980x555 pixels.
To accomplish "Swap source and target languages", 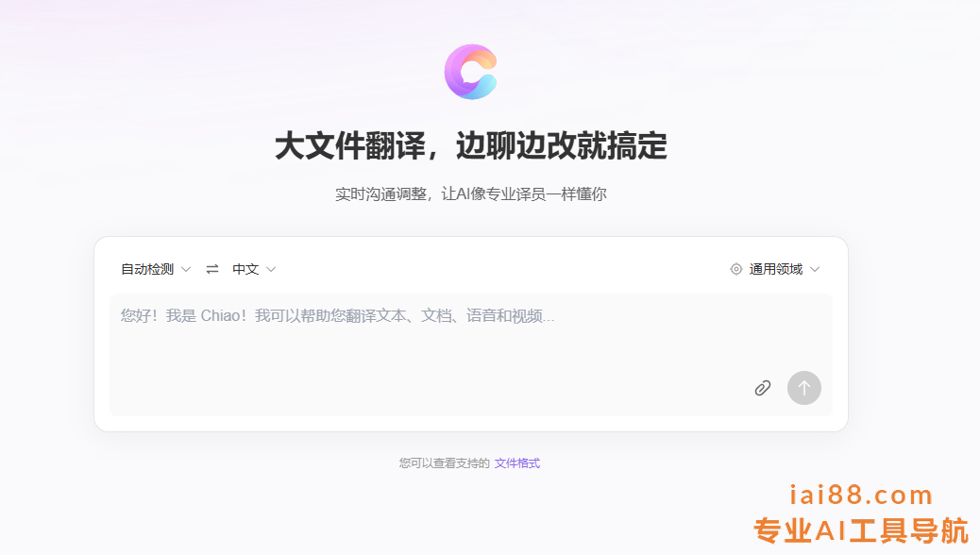I will point(212,269).
